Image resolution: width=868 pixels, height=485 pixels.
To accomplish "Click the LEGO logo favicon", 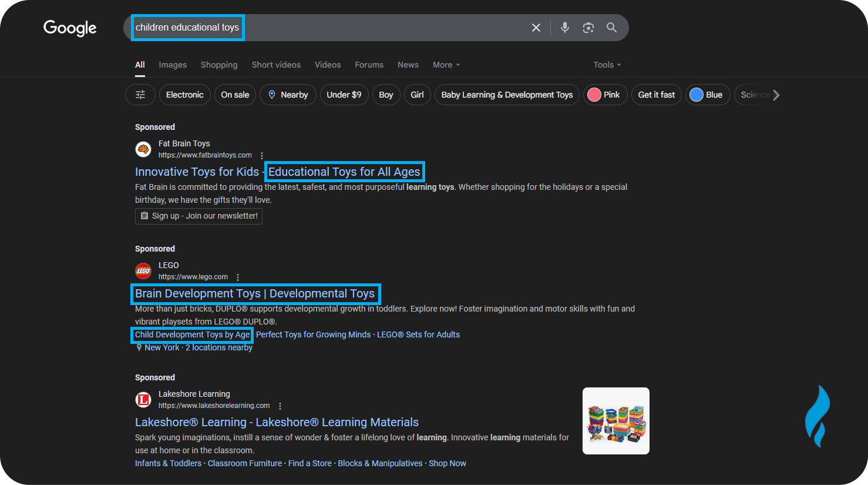I will [x=143, y=271].
